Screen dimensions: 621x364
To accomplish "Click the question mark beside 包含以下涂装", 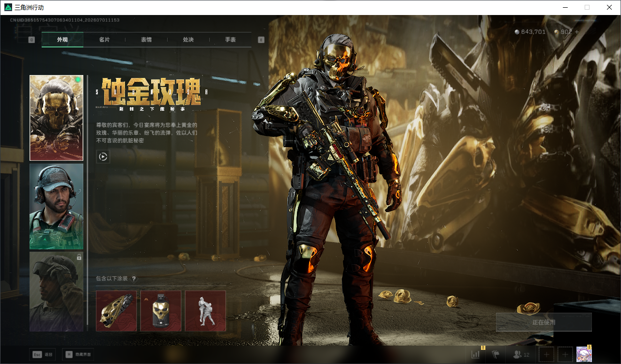I will (x=134, y=279).
